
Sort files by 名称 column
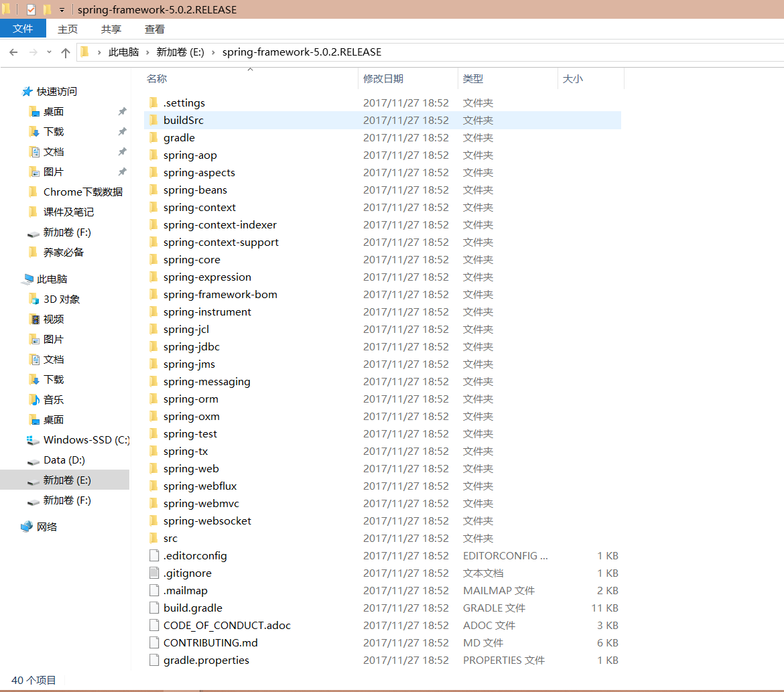157,78
